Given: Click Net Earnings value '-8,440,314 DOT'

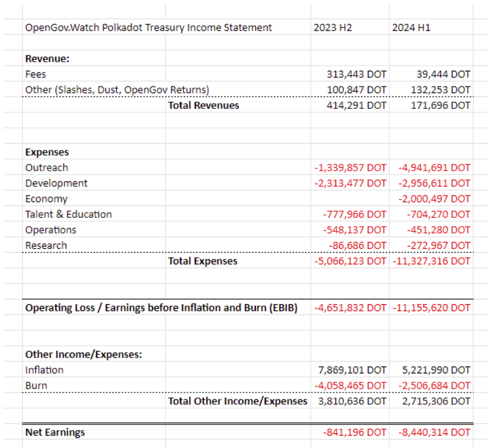Looking at the screenshot, I should [x=435, y=432].
